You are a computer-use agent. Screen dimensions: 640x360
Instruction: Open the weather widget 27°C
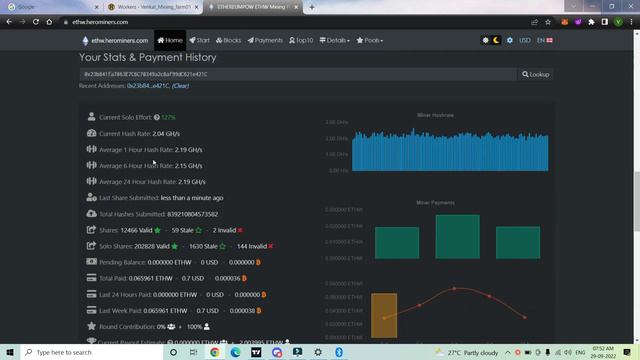[467, 352]
